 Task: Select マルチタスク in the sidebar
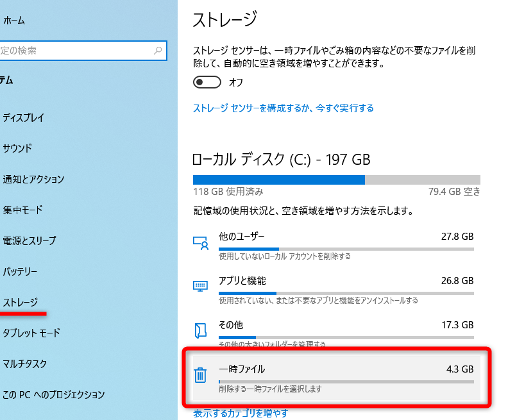[x=25, y=364]
